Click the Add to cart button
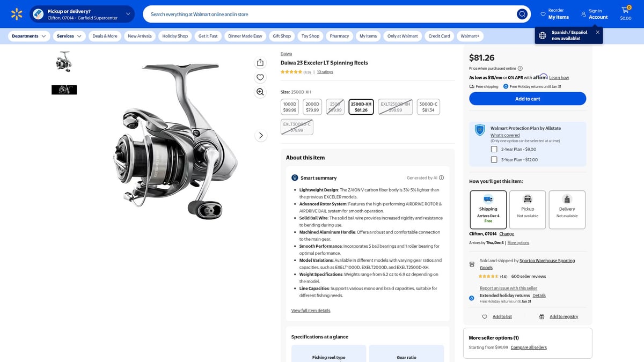The height and width of the screenshot is (362, 644). tap(528, 98)
